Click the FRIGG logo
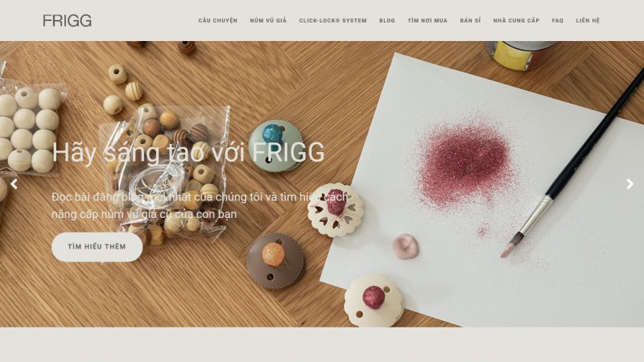 point(67,21)
